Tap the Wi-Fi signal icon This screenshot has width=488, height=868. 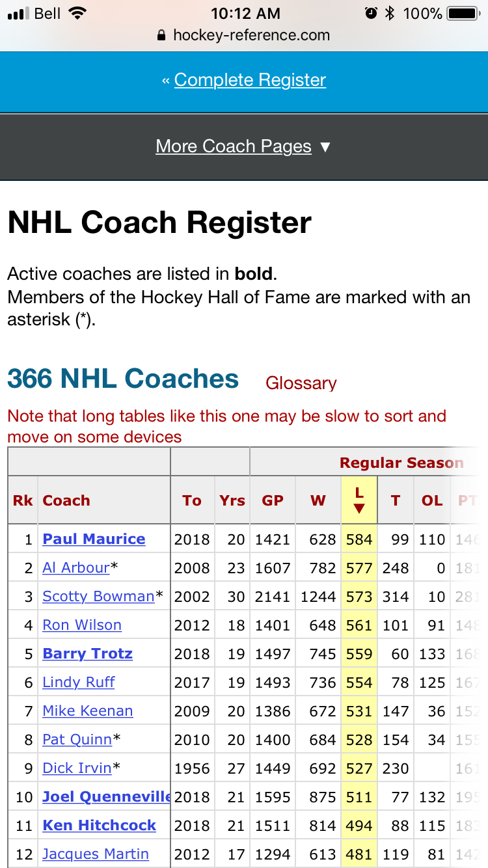(x=77, y=13)
